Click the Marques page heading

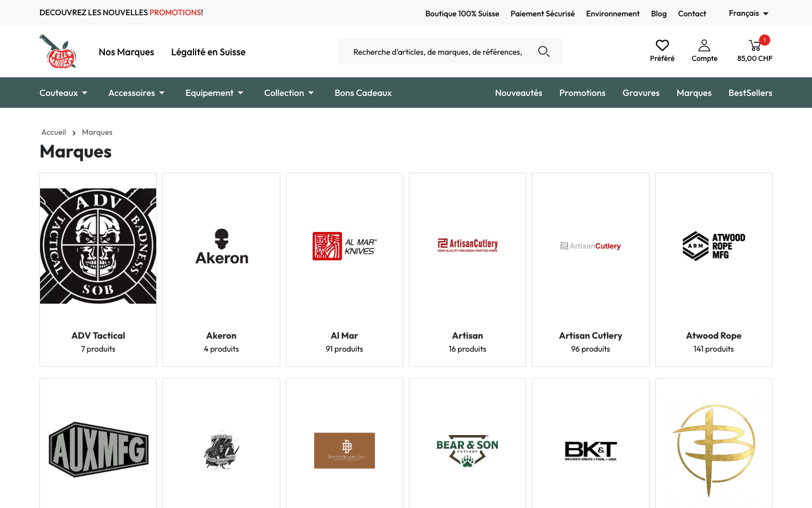tap(76, 151)
